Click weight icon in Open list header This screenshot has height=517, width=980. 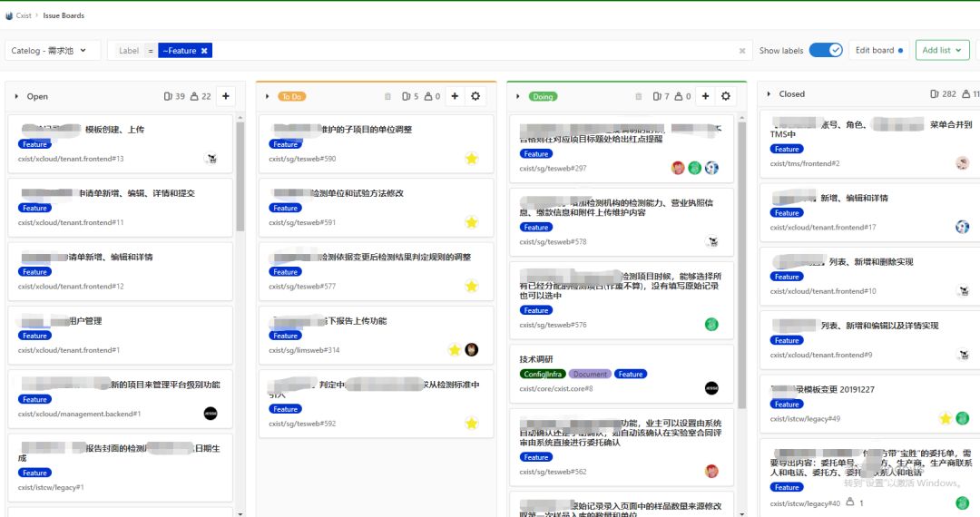194,97
